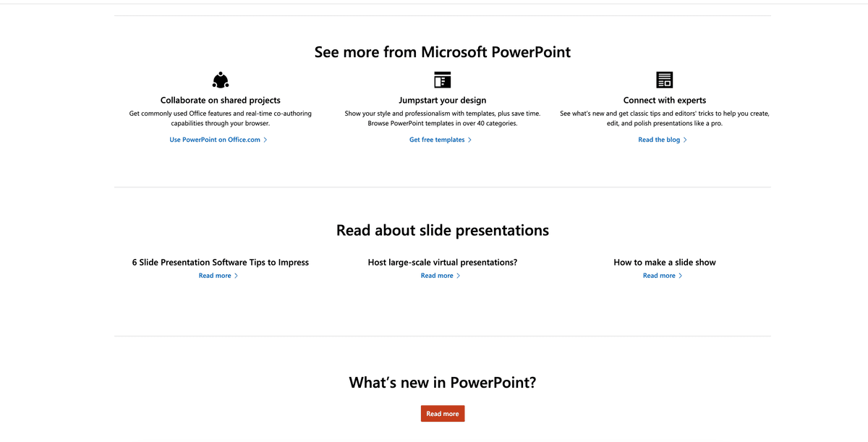This screenshot has width=868, height=442.
Task: Click the See more from Microsoft PowerPoint heading
Action: tap(442, 51)
